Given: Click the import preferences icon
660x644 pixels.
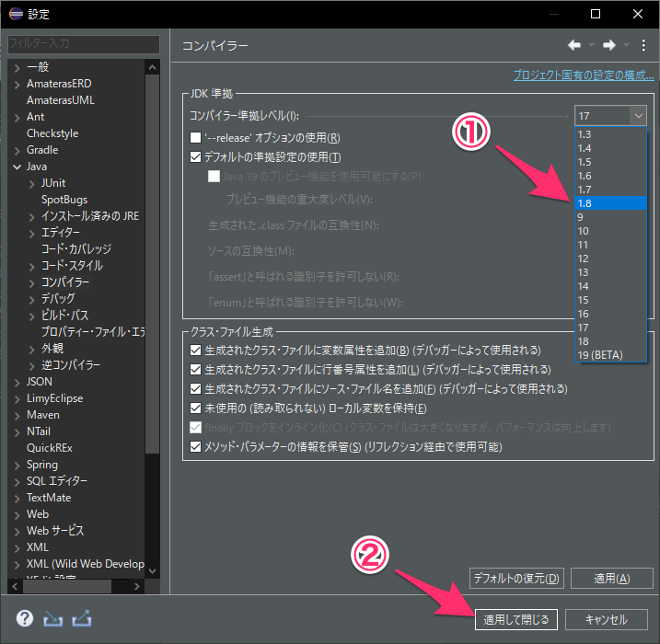Looking at the screenshot, I should (52, 619).
